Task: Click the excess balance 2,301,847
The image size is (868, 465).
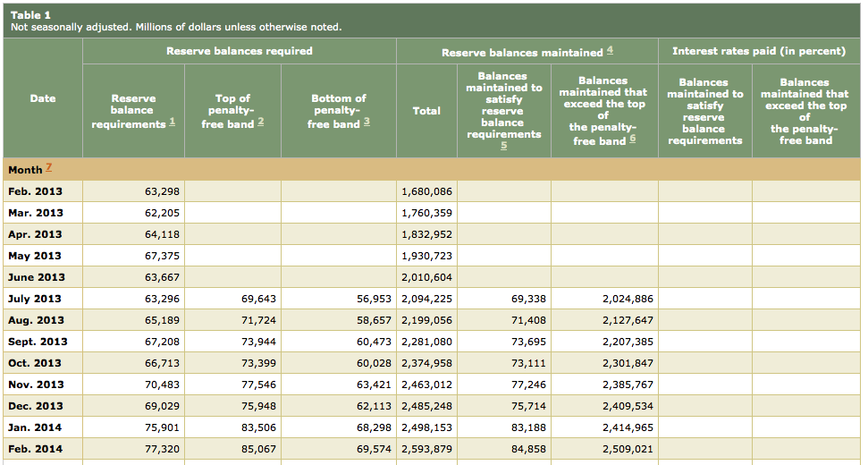Action: coord(628,364)
